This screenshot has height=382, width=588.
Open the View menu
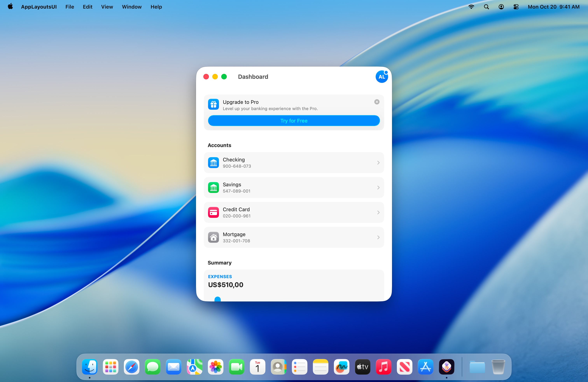107,7
